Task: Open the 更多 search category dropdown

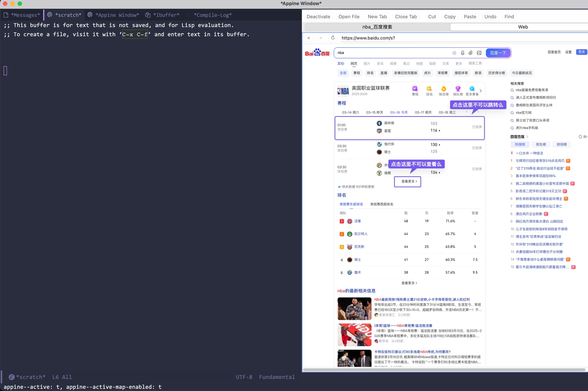Action: [x=458, y=64]
